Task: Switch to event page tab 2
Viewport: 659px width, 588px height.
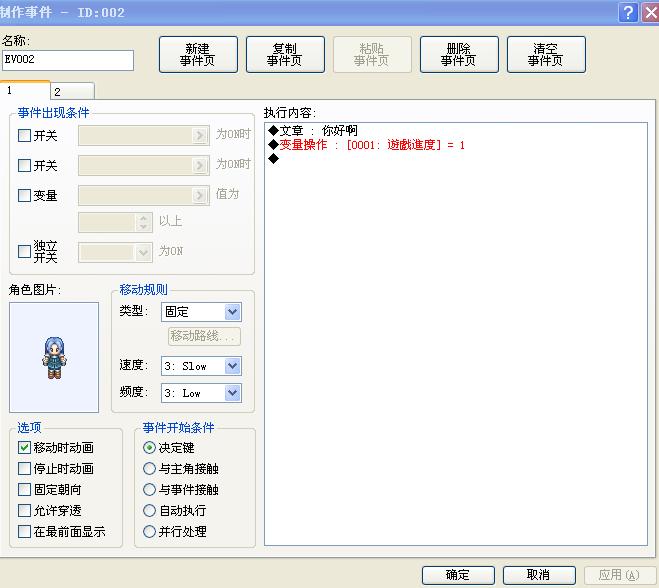Action: tap(72, 91)
